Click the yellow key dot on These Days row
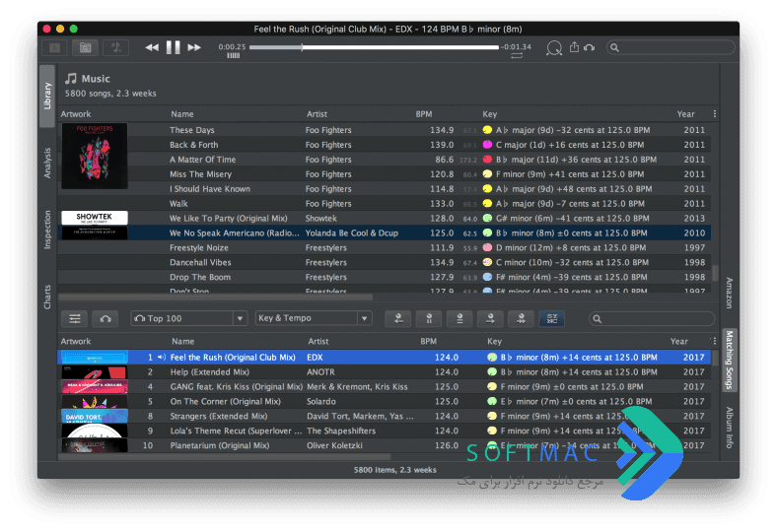 [488, 130]
